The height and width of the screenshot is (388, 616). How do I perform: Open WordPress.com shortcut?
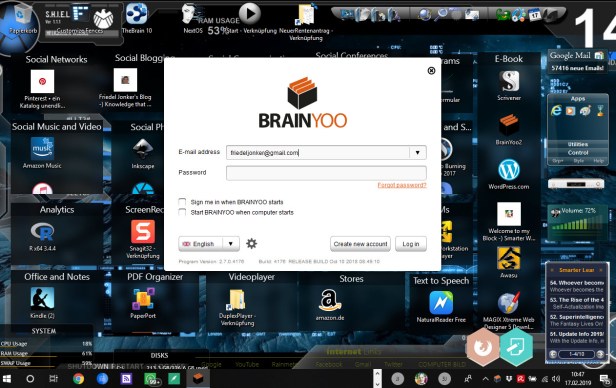coord(509,170)
